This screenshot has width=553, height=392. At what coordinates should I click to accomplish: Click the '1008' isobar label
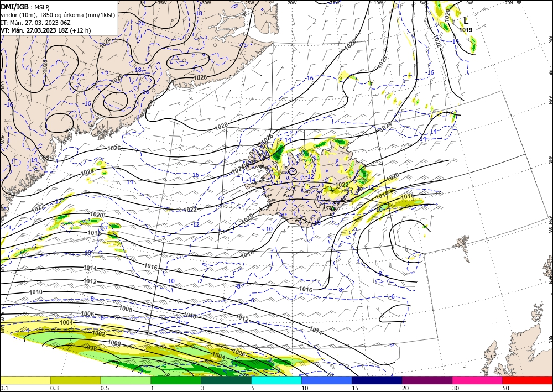(x=126, y=310)
